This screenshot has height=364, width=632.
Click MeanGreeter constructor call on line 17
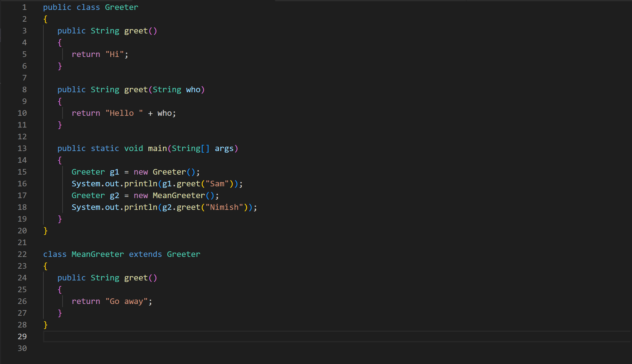179,196
